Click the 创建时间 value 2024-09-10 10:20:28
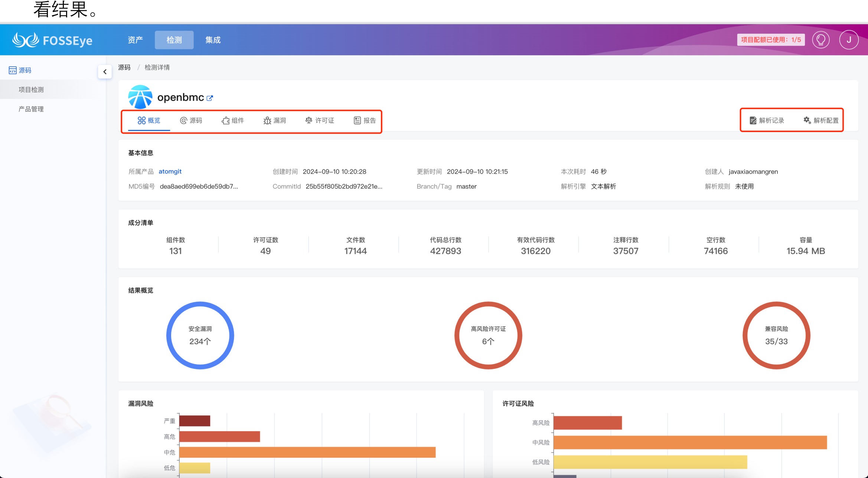The image size is (868, 478). click(335, 171)
